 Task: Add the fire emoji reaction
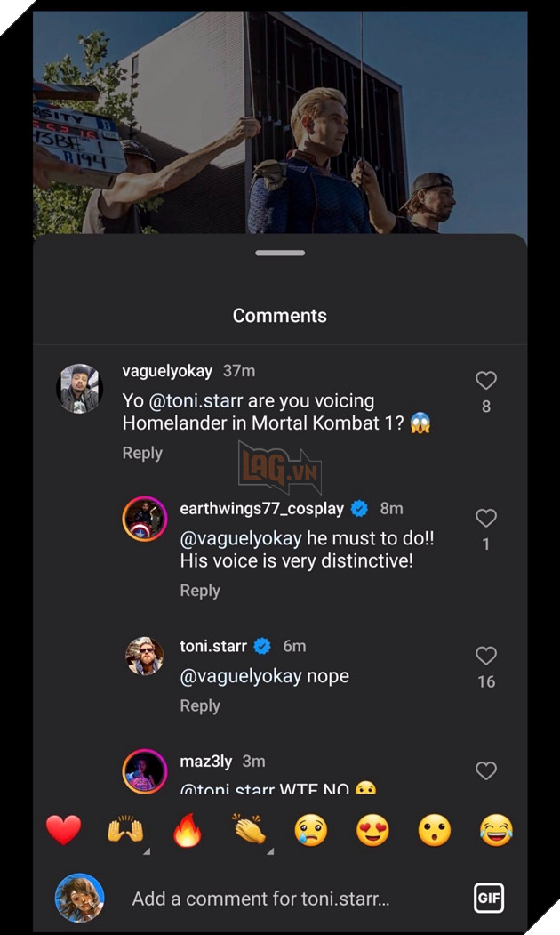click(x=188, y=830)
